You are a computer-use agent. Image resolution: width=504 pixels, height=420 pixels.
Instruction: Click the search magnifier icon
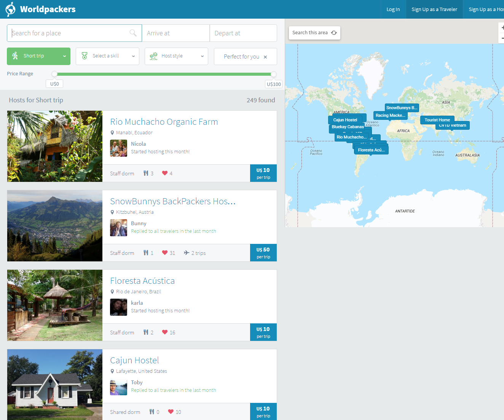tap(133, 33)
